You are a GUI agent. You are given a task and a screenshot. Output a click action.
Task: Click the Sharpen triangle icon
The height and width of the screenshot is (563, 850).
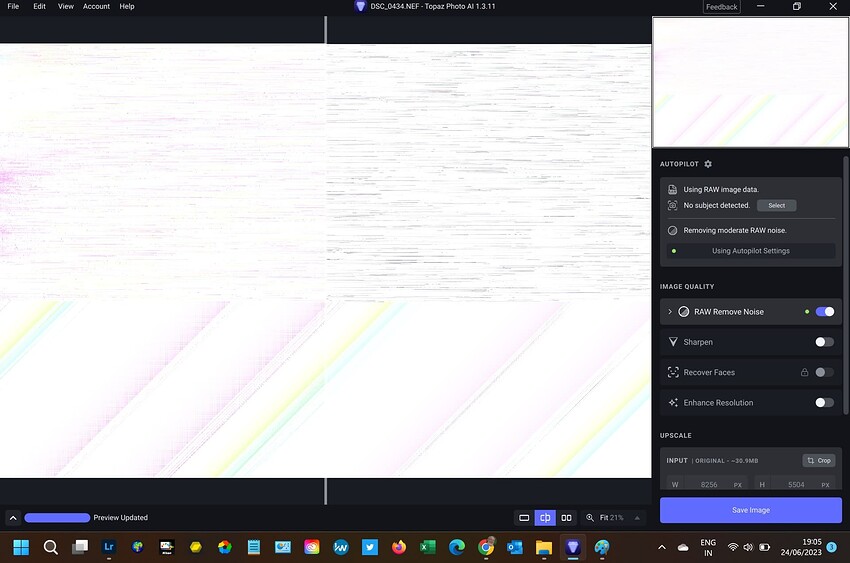click(673, 342)
